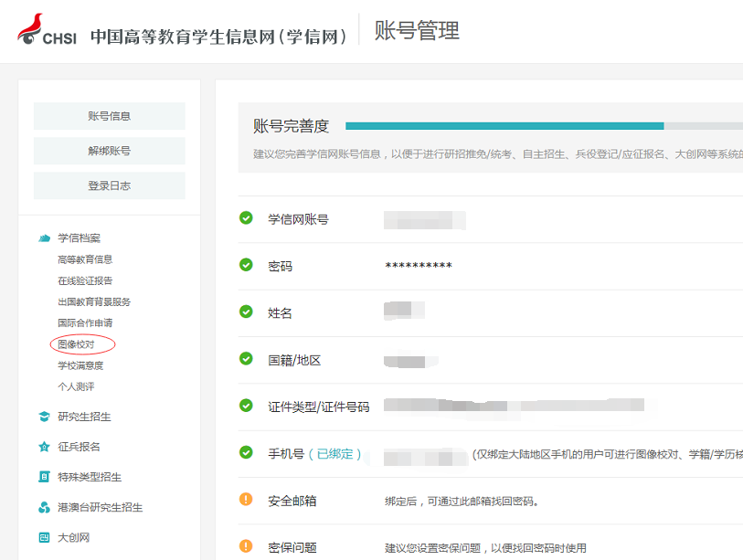
Task: Click green check beside 证件类型/证件号码
Action: click(x=246, y=406)
